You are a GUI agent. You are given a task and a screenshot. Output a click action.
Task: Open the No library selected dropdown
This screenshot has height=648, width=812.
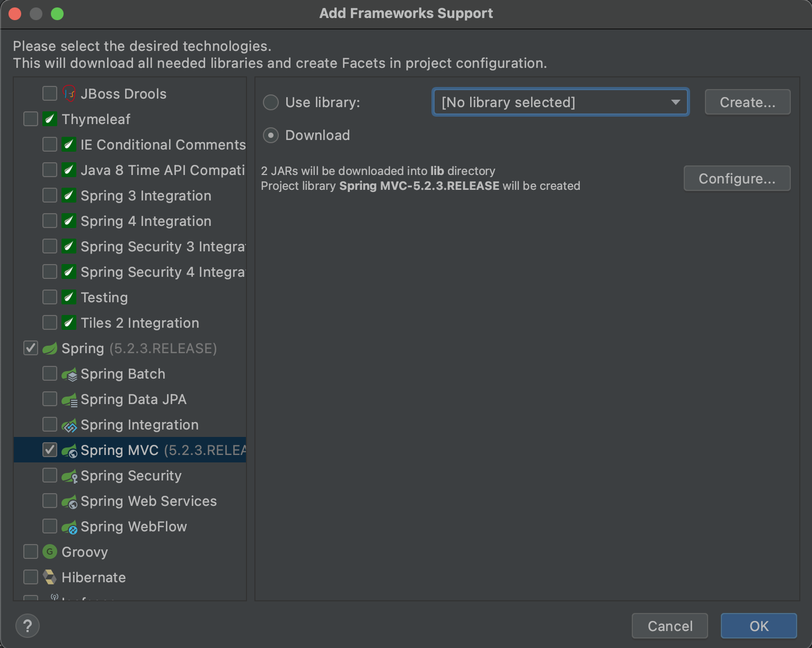tap(561, 102)
